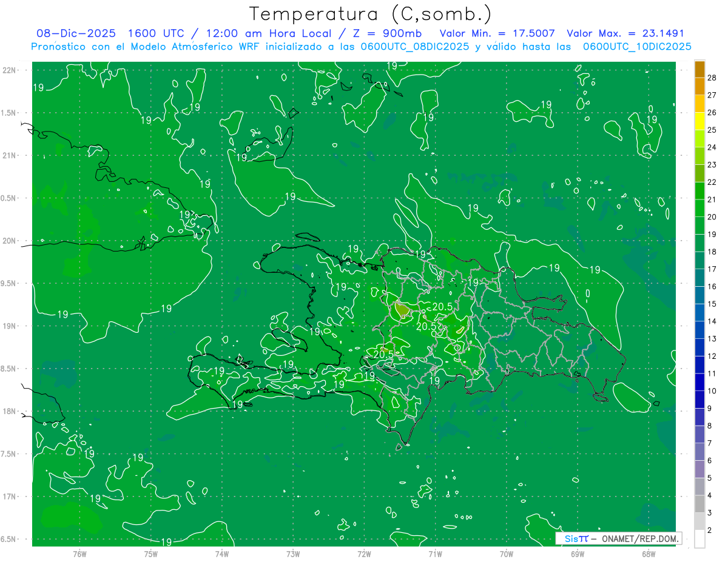Click the legend value label "4"
728x562 pixels.
point(710,495)
